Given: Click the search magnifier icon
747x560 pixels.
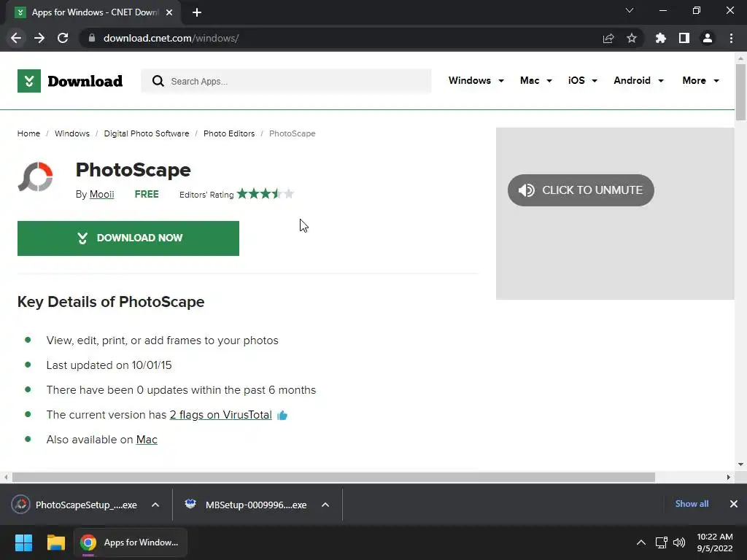Looking at the screenshot, I should 158,81.
